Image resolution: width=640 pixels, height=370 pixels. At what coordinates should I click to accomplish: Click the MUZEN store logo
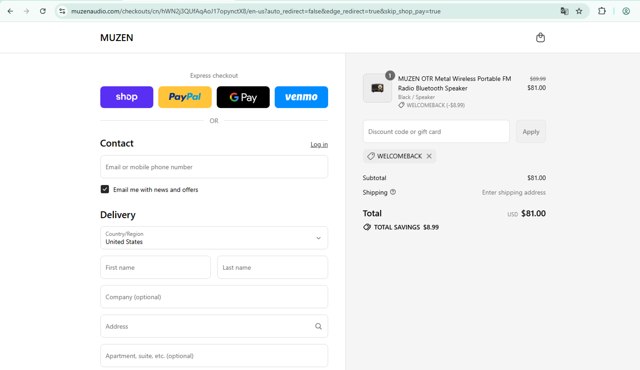pos(117,38)
